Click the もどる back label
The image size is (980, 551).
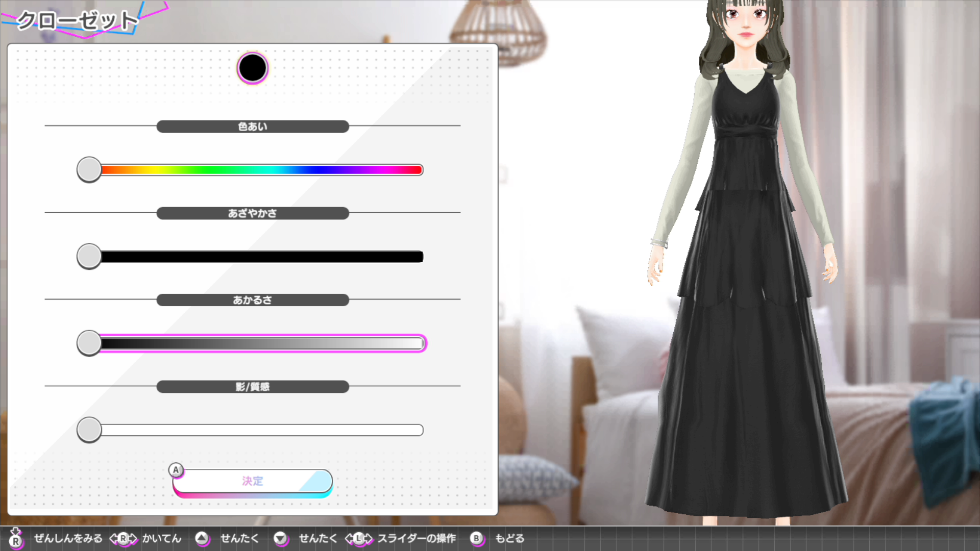tap(509, 539)
